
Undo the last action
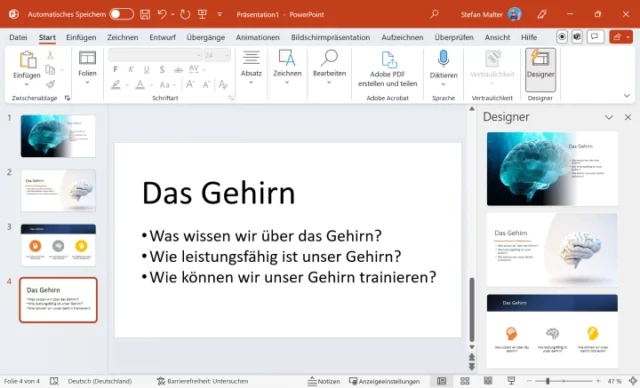(162, 15)
